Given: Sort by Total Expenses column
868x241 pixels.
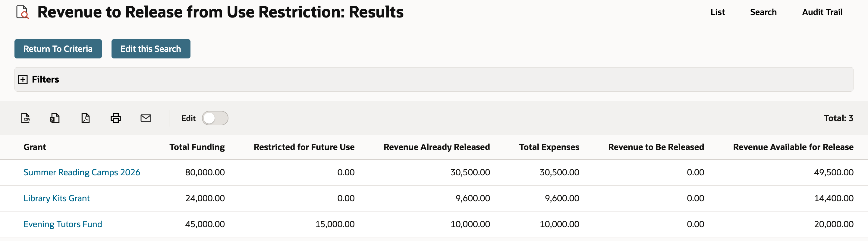Looking at the screenshot, I should tap(549, 147).
